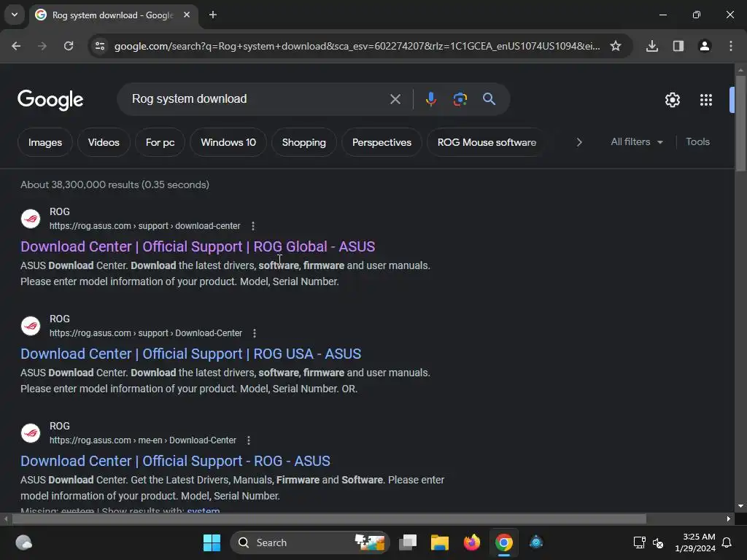747x560 pixels.
Task: Open Chrome side panel icon
Action: click(x=678, y=46)
